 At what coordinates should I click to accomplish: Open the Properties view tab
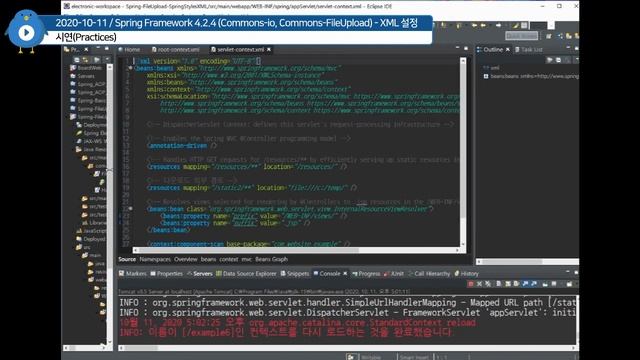coord(167,273)
